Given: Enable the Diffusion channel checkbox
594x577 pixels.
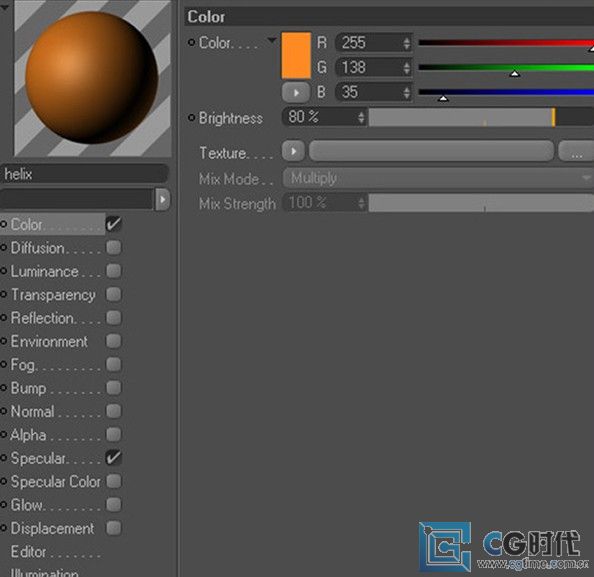Looking at the screenshot, I should [114, 247].
